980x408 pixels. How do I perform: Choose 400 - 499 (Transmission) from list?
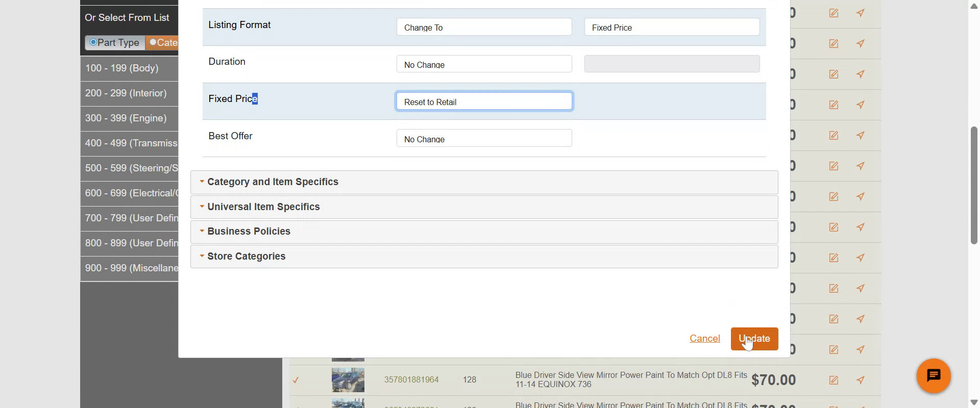point(129,143)
